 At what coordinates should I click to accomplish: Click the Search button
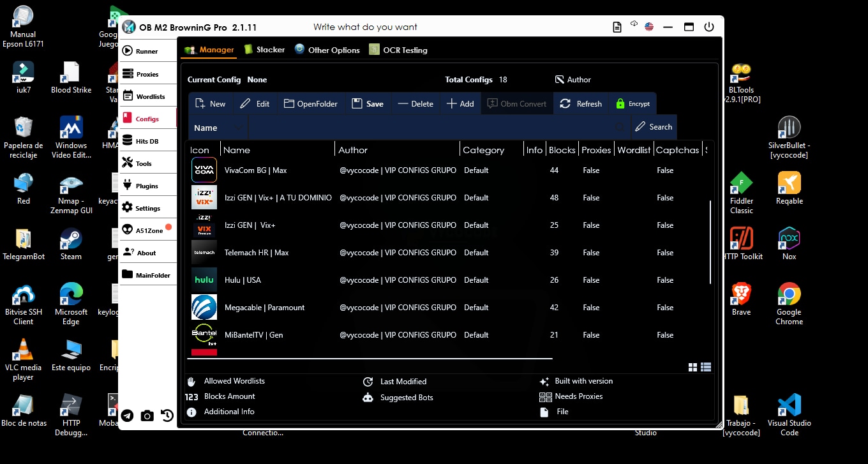click(654, 127)
